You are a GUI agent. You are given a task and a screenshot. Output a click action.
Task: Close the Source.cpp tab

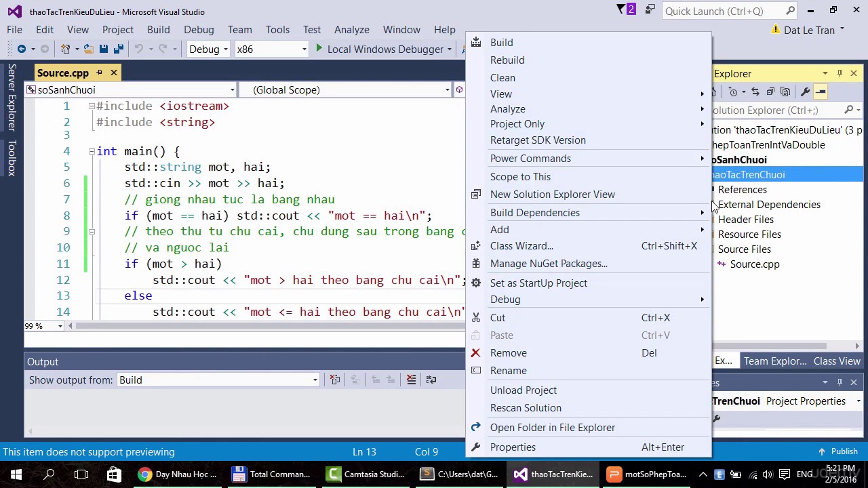pos(114,73)
